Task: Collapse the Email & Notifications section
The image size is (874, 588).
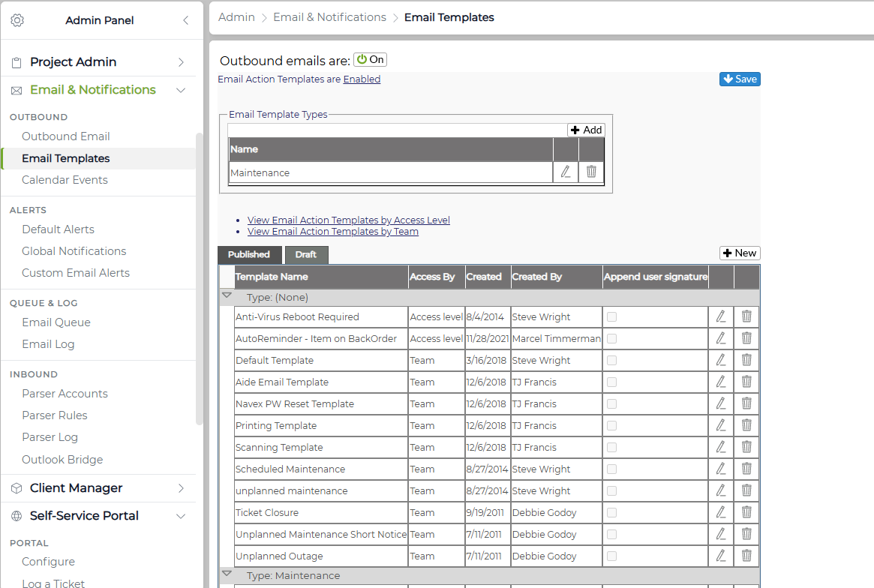Action: [x=181, y=90]
